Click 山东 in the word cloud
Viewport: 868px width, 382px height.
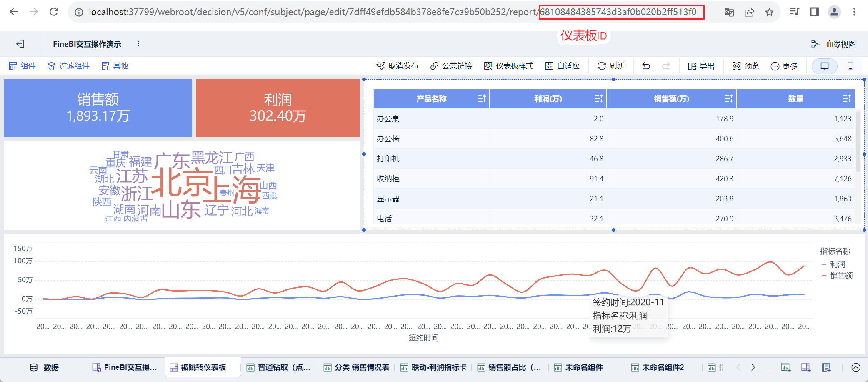(181, 209)
